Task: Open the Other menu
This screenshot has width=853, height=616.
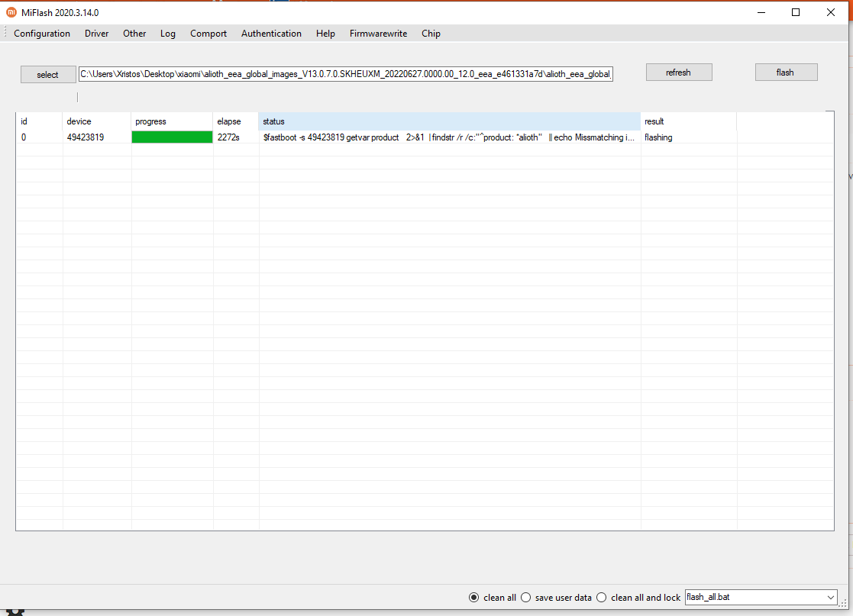Action: pyautogui.click(x=134, y=33)
